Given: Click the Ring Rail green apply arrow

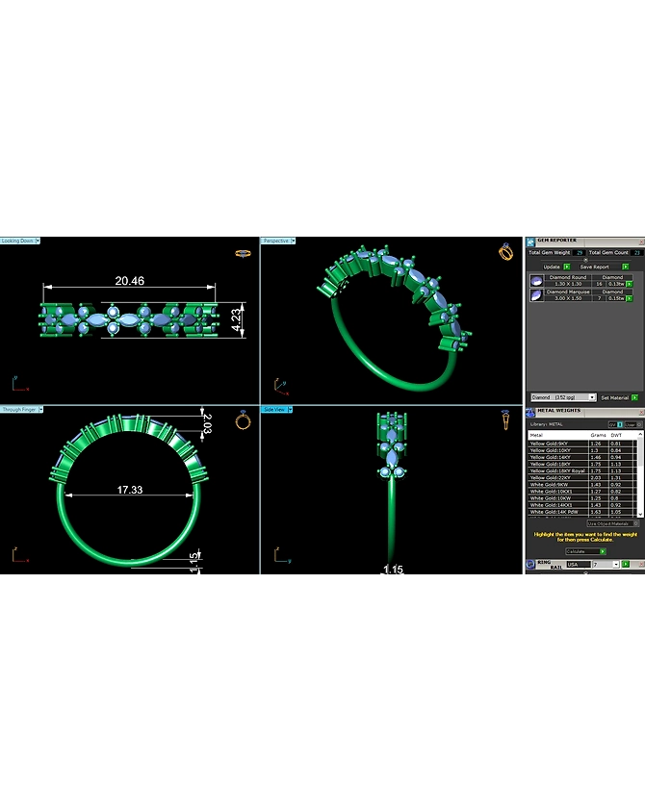Looking at the screenshot, I should (x=626, y=565).
